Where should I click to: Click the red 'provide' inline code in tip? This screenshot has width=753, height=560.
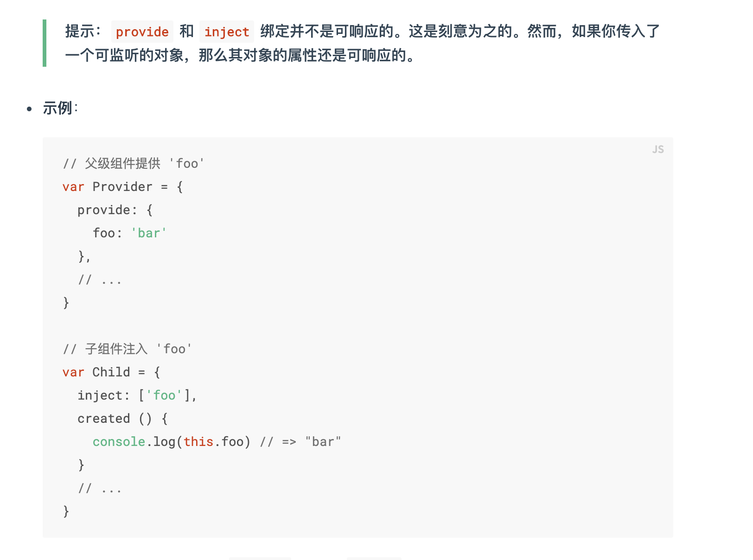142,32
